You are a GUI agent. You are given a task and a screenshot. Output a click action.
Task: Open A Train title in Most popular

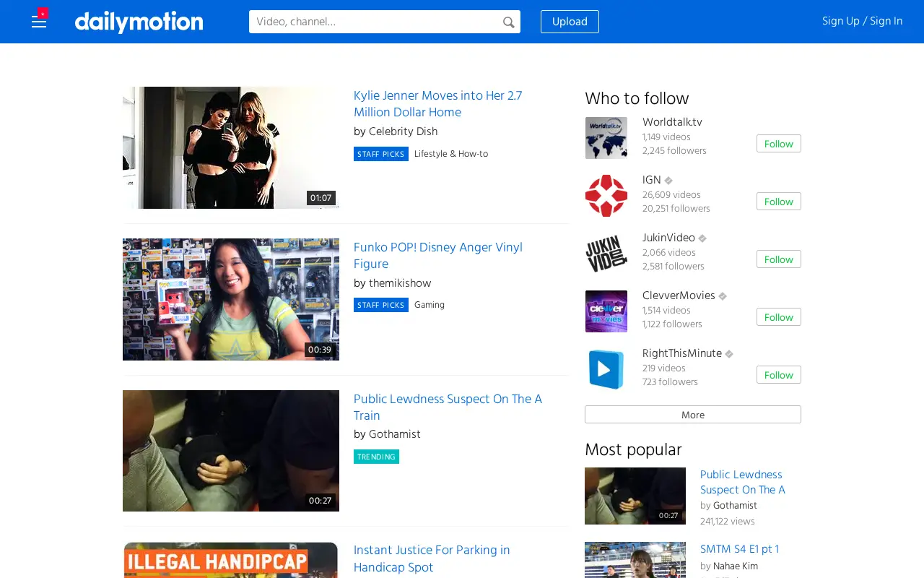point(742,482)
